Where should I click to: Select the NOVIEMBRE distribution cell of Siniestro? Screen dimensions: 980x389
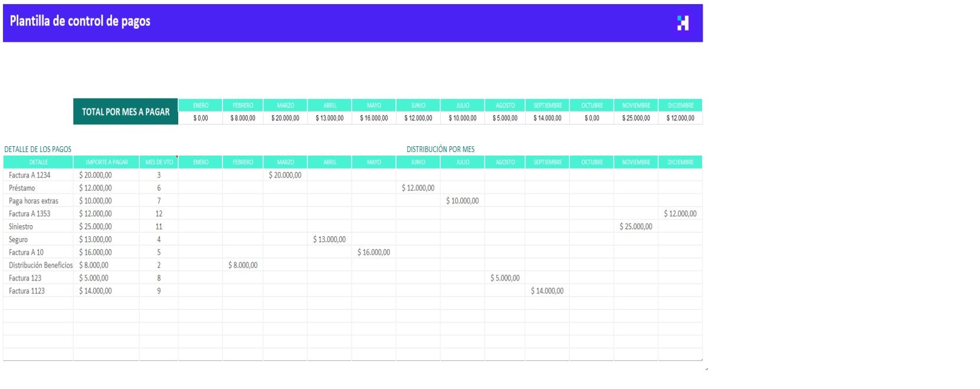tap(636, 226)
